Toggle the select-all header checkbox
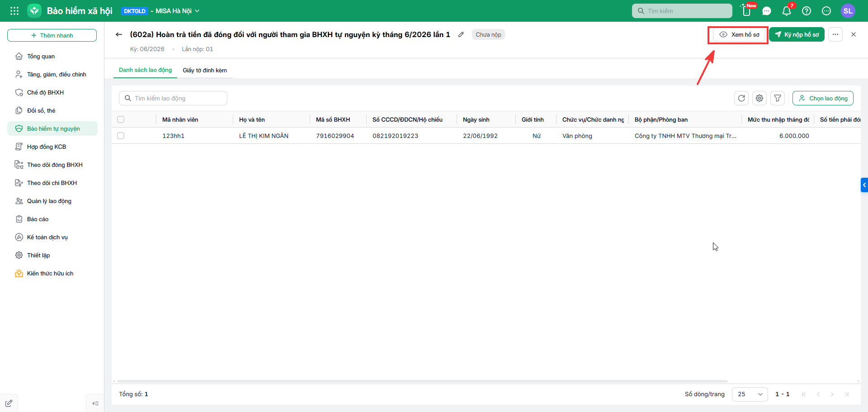Image resolution: width=868 pixels, height=412 pixels. (x=121, y=119)
